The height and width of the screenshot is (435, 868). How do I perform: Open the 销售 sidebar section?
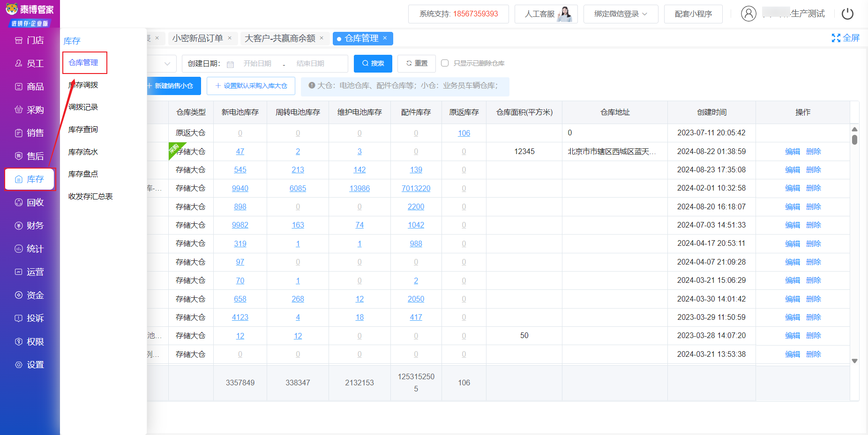(x=30, y=133)
